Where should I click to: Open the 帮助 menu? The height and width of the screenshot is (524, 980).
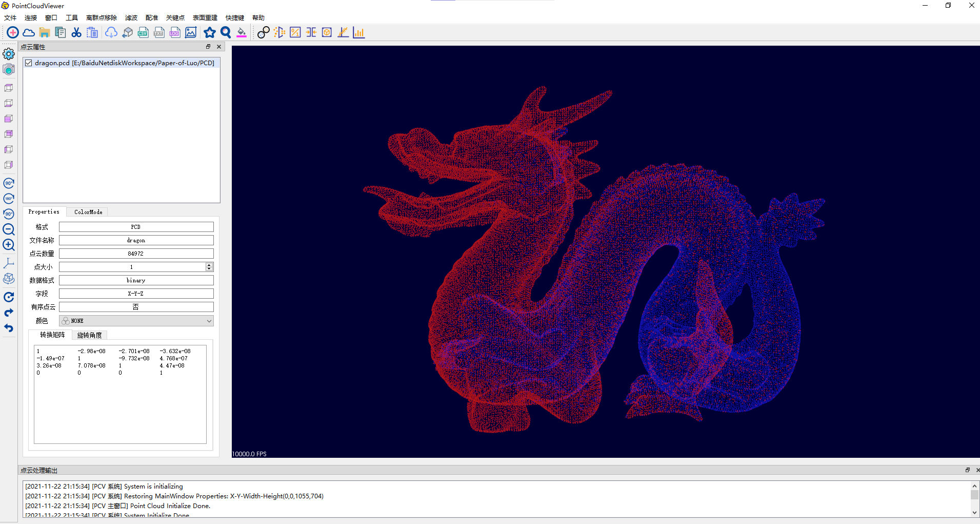pyautogui.click(x=258, y=18)
